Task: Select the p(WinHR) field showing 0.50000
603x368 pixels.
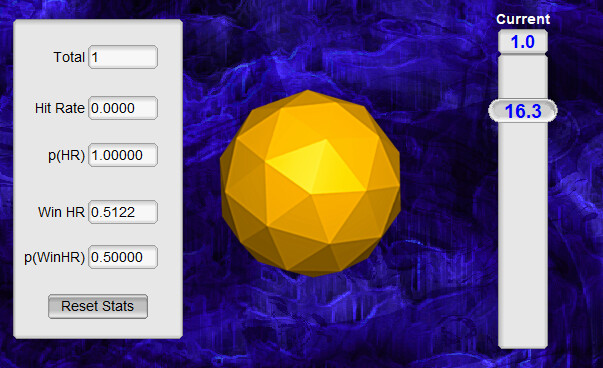Action: (x=123, y=257)
